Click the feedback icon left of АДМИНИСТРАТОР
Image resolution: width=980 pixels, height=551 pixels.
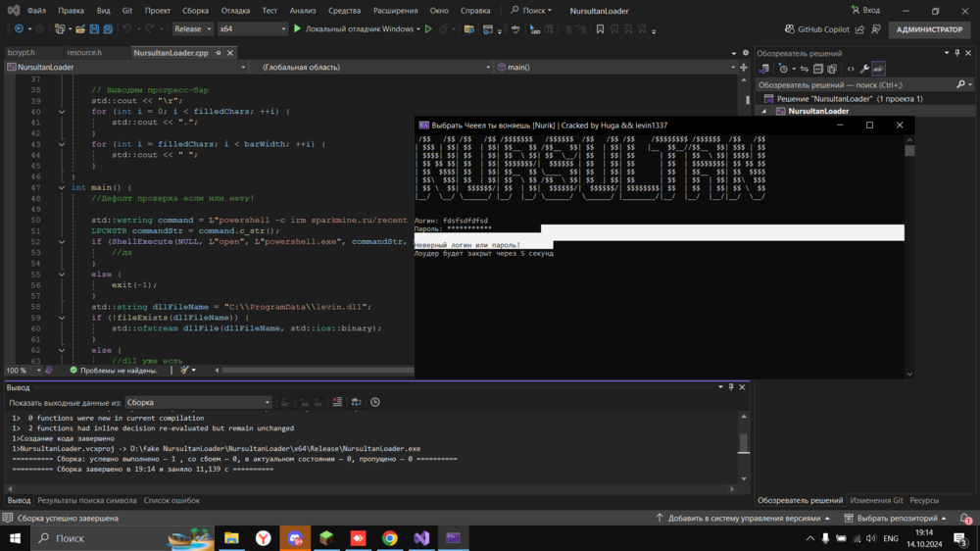tap(876, 29)
